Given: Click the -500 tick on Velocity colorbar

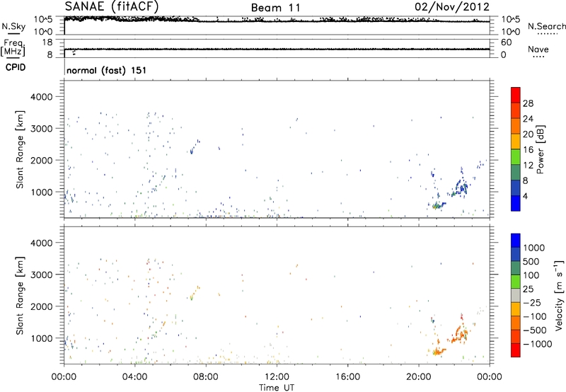Looking at the screenshot, I should (535, 330).
